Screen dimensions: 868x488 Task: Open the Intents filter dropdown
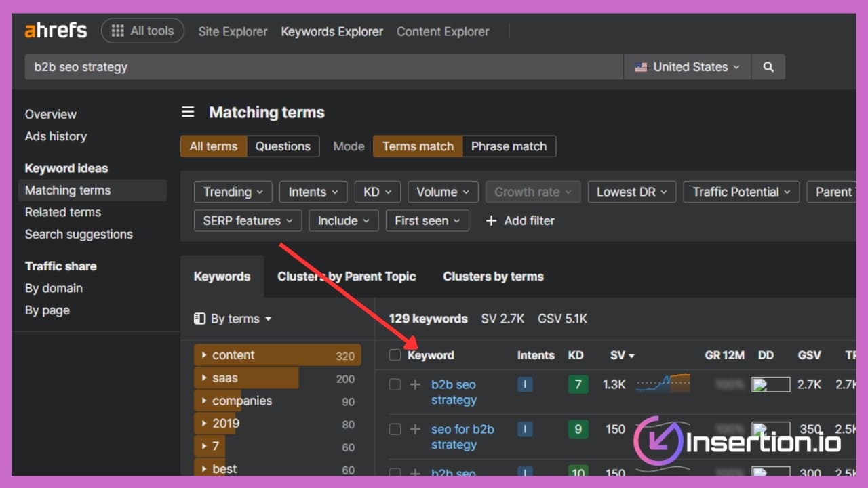[313, 192]
